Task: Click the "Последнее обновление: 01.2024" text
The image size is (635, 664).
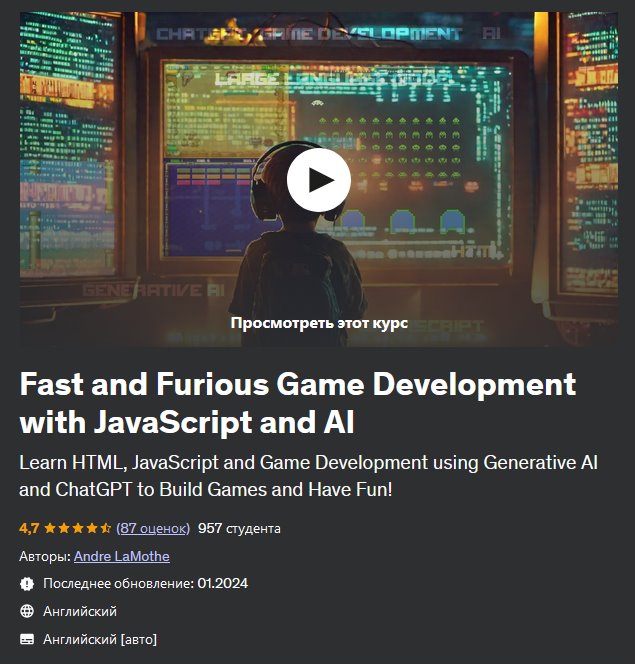Action: coord(145,583)
